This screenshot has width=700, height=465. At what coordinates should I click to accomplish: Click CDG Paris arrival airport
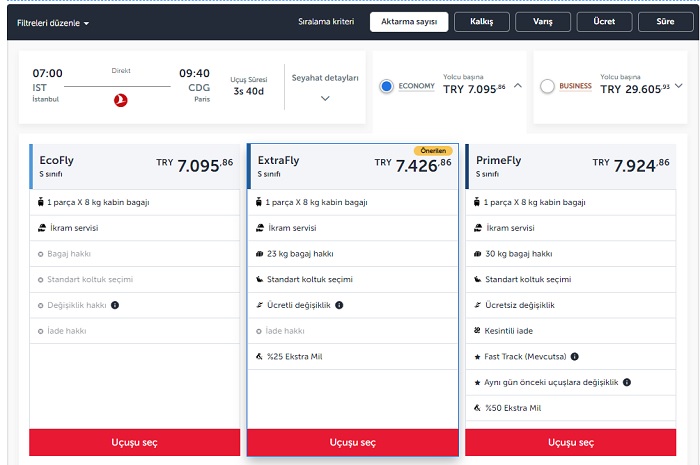[x=199, y=92]
